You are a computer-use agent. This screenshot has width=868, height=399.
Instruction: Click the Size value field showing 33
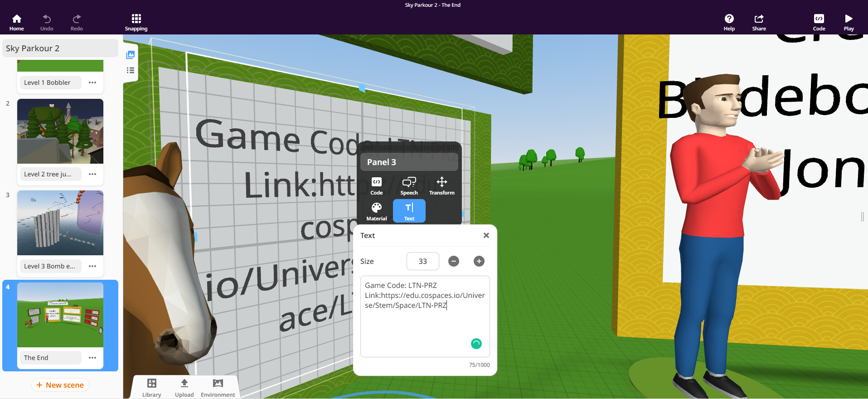(x=423, y=261)
